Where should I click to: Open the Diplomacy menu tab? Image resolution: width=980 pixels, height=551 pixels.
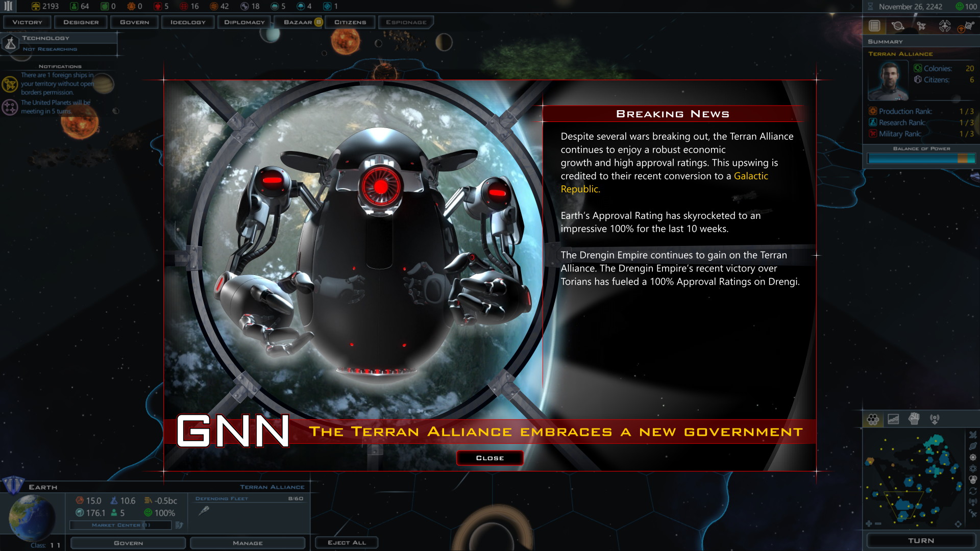pos(244,21)
